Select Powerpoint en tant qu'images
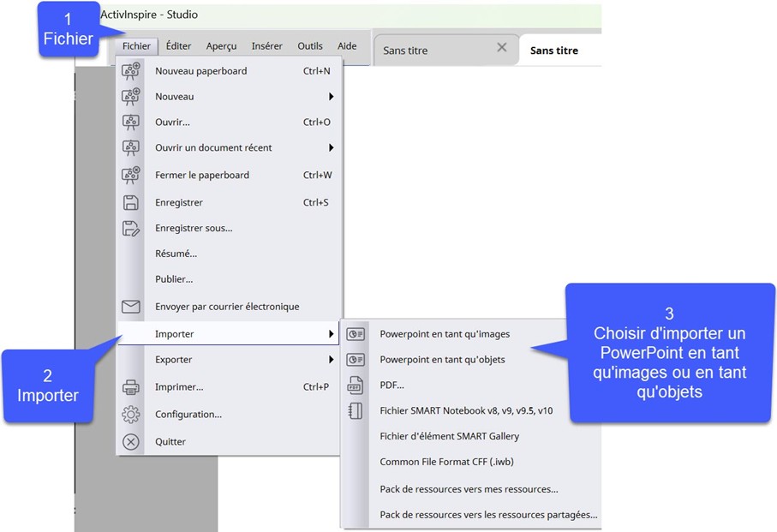Image resolution: width=777 pixels, height=532 pixels. tap(445, 334)
